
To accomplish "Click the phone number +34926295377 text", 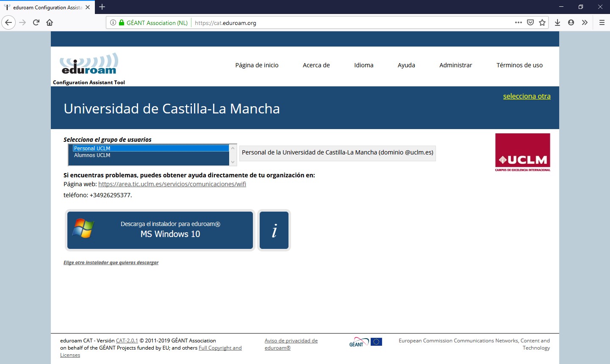I will point(110,195).
